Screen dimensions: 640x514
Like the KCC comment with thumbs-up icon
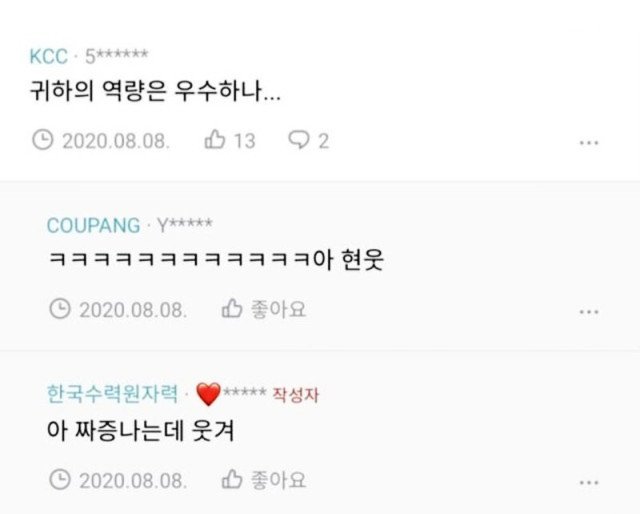tap(215, 139)
